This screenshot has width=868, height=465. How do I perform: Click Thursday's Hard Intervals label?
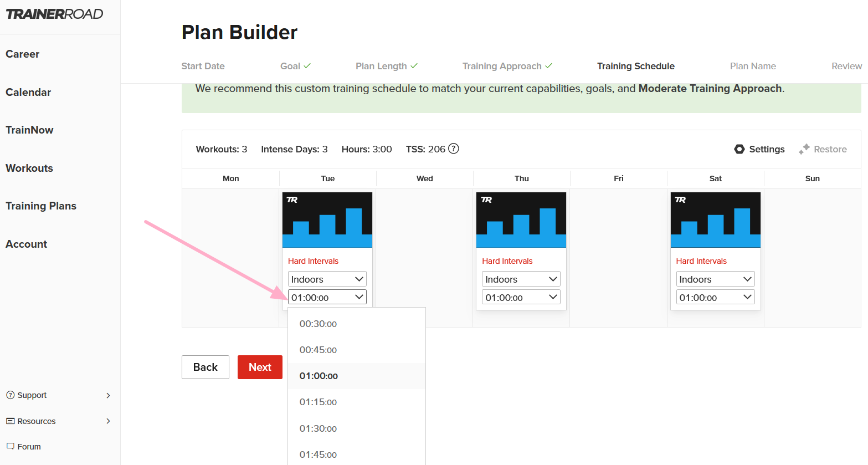(507, 261)
